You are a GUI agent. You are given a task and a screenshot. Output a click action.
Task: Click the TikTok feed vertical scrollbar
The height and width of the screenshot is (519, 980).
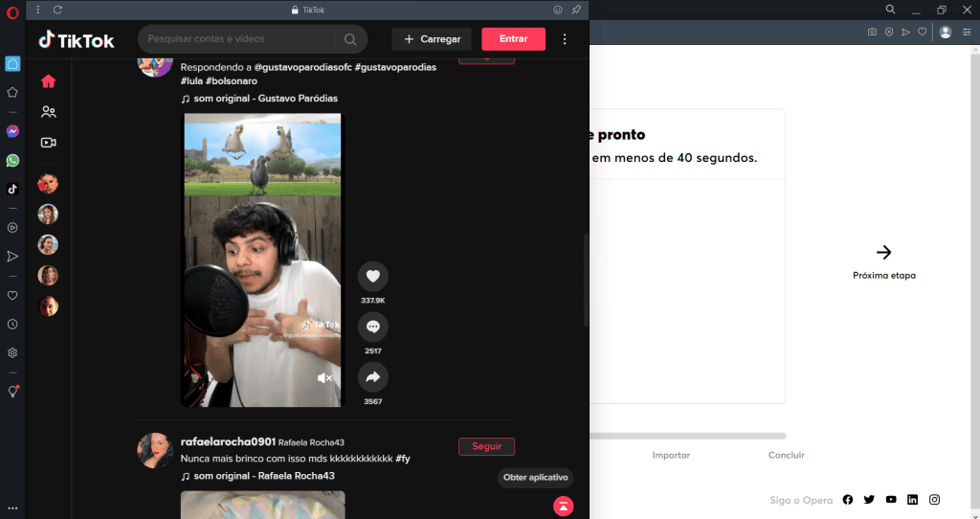point(586,280)
